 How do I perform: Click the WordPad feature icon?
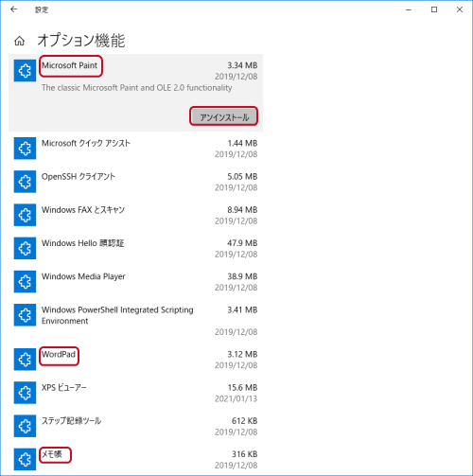pyautogui.click(x=25, y=360)
